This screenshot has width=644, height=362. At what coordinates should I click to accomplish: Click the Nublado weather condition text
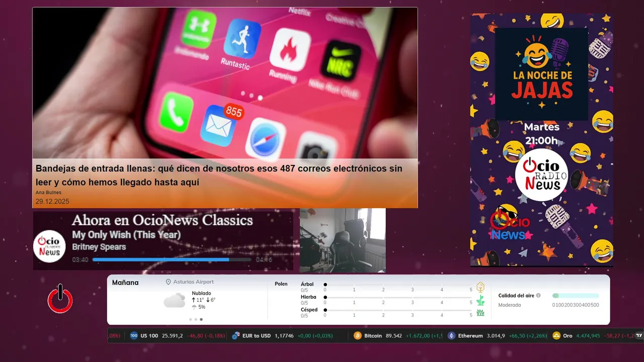pos(201,293)
